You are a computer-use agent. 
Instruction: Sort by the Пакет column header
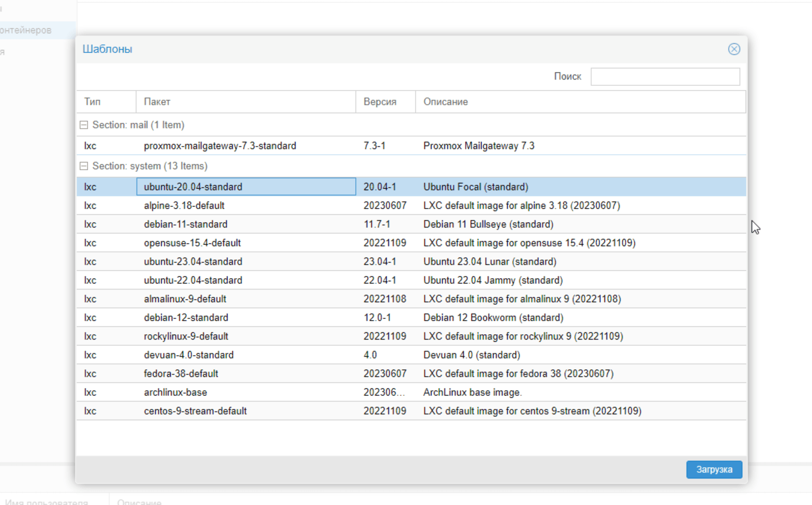coord(246,102)
